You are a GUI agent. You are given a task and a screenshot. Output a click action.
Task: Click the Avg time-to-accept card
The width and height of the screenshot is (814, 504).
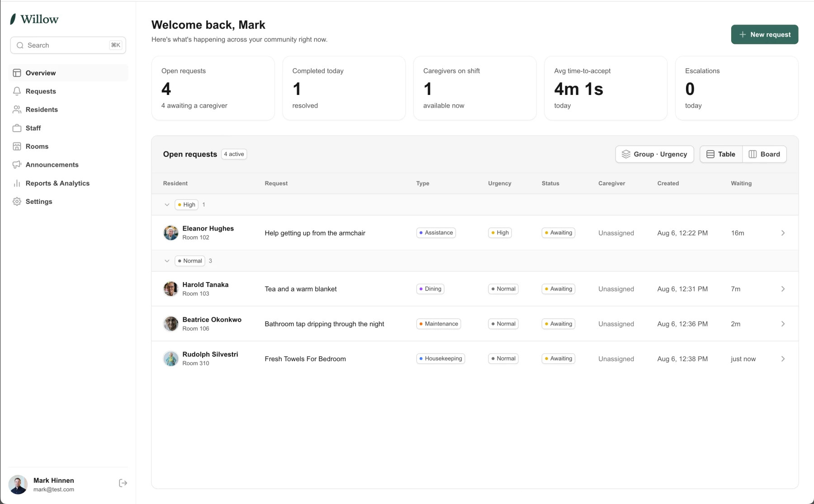pyautogui.click(x=606, y=88)
